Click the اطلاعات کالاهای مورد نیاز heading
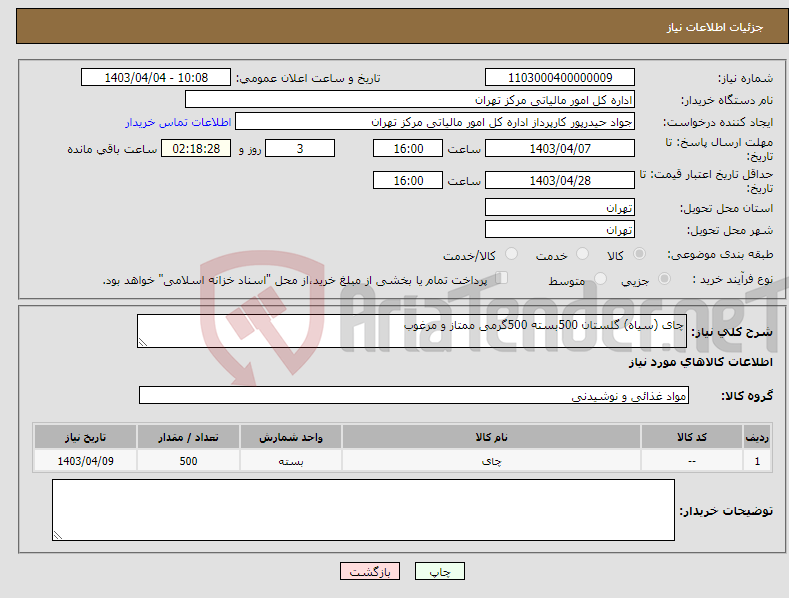The image size is (789, 598). 700,362
